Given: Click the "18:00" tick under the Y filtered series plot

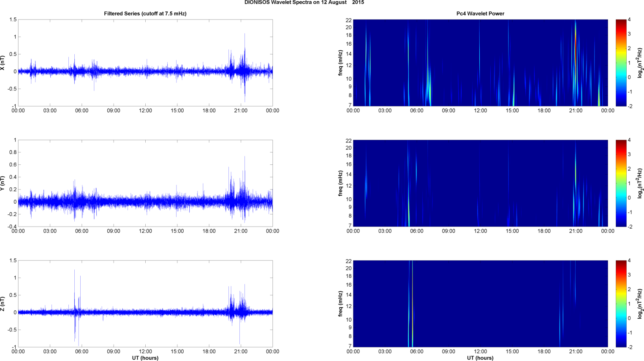Looking at the screenshot, I should click(209, 231).
